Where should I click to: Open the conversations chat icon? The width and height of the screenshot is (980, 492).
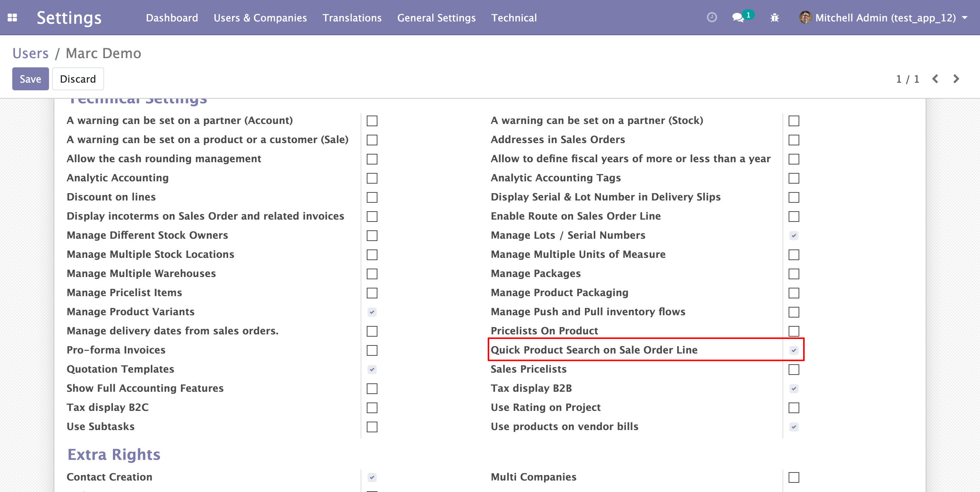coord(738,18)
